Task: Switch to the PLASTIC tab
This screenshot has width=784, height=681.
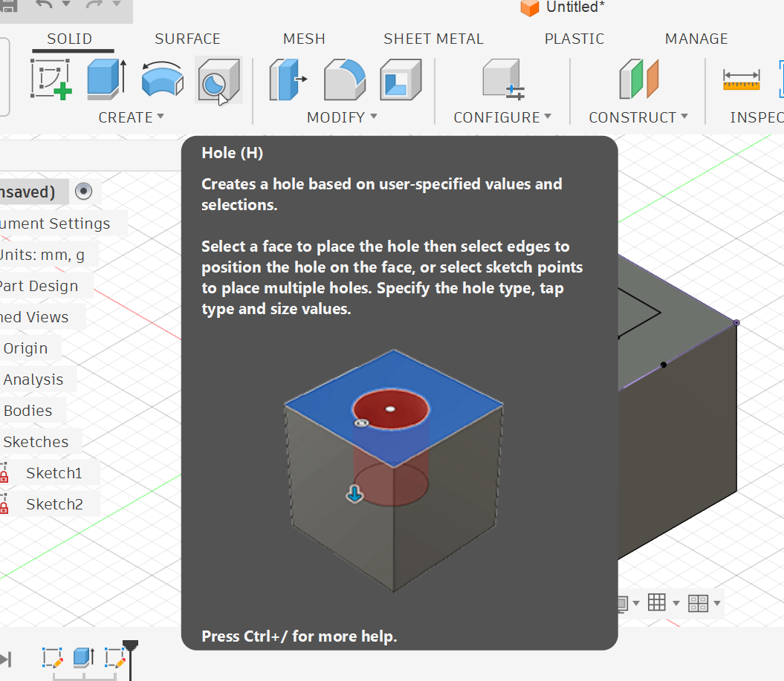Action: (x=574, y=39)
